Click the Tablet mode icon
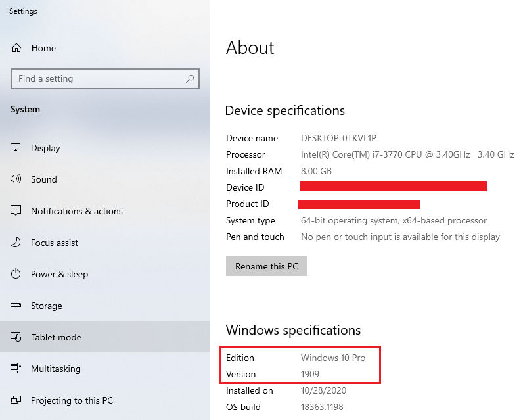 [x=16, y=337]
